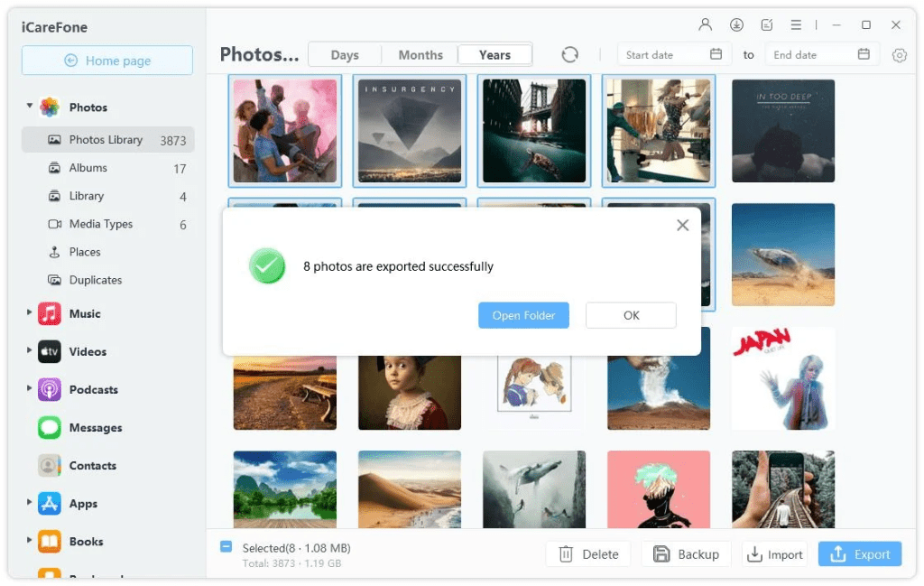924x586 pixels.
Task: Select the Insurgency album cover thumbnail
Action: (x=410, y=131)
